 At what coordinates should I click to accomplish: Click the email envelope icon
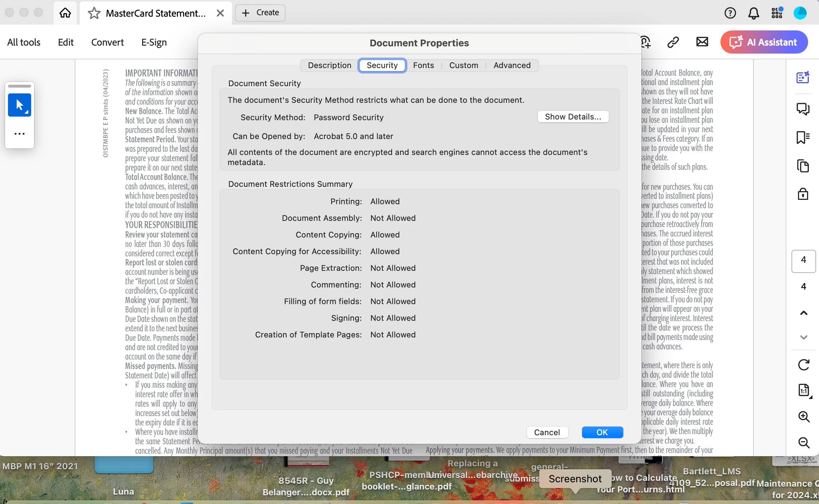[702, 42]
